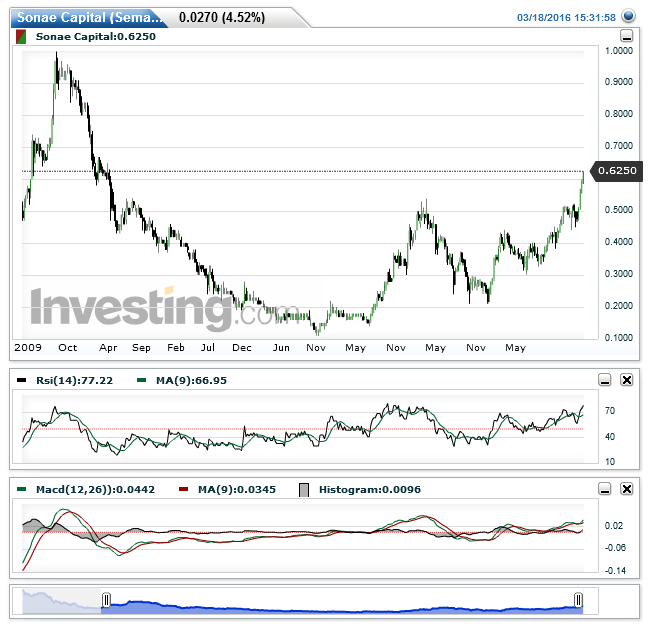Click the 0.1000 price axis label

[618, 337]
